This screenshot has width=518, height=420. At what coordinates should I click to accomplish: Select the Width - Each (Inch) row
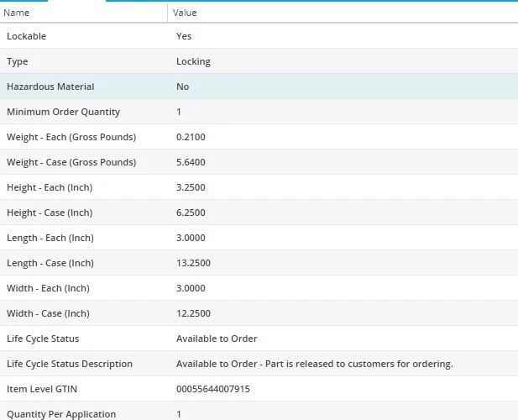coord(48,288)
